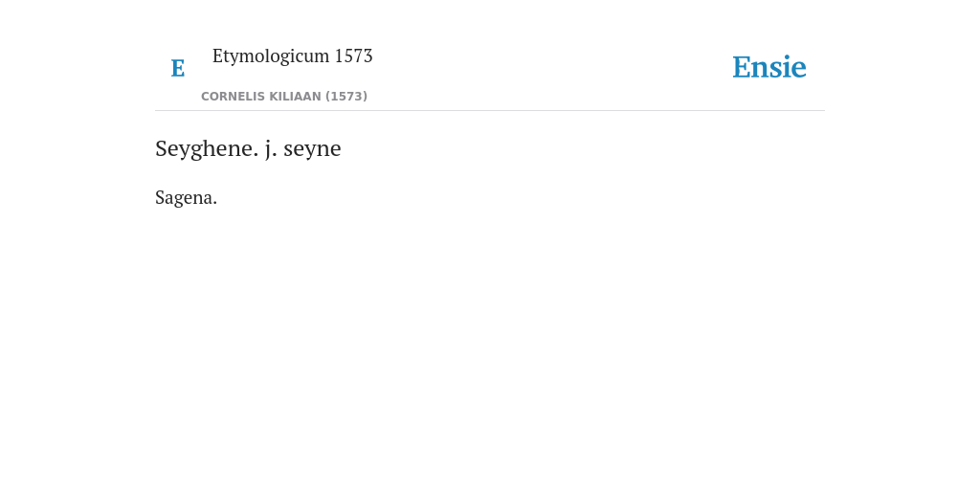Click the Seyghene. j. seyne heading
The width and height of the screenshot is (980, 490).
pos(248,148)
